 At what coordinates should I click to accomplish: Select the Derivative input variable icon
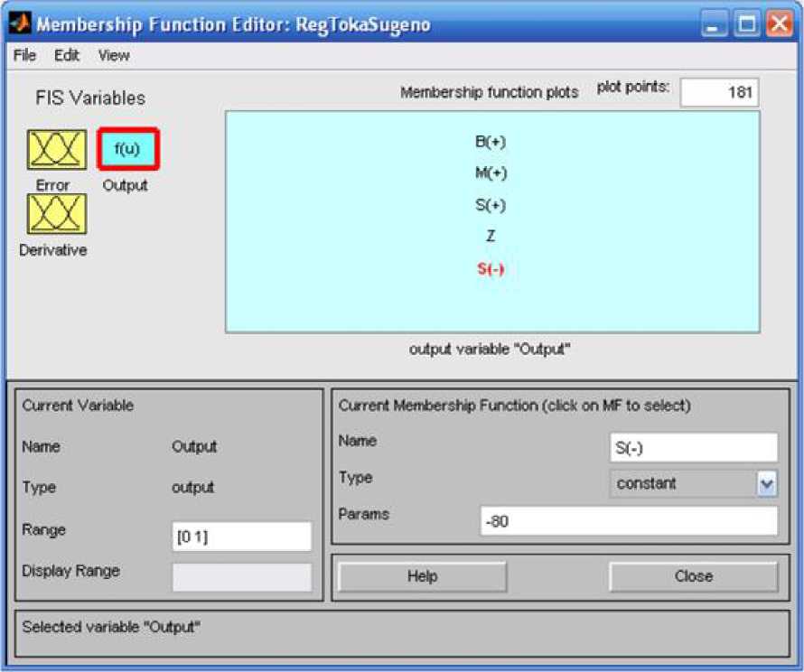[x=57, y=214]
